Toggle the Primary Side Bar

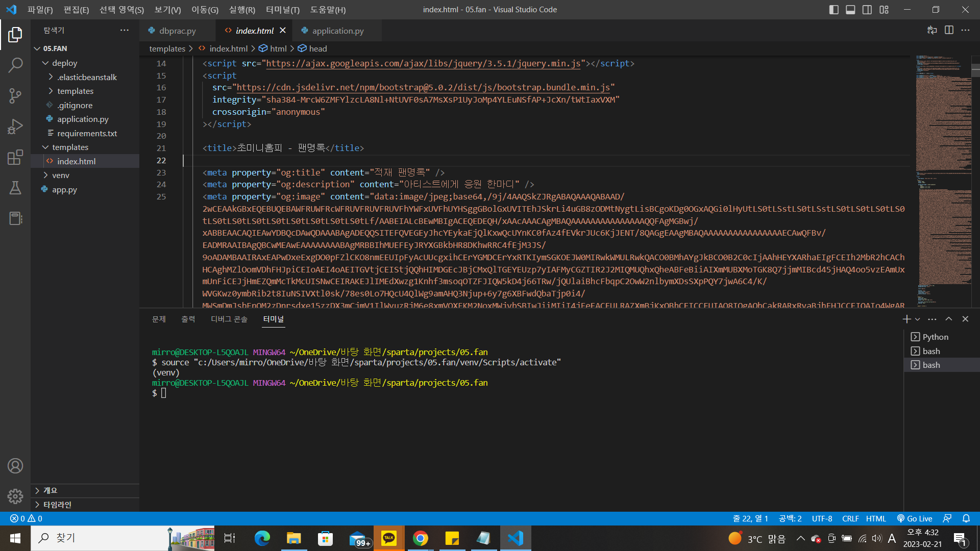(834, 10)
